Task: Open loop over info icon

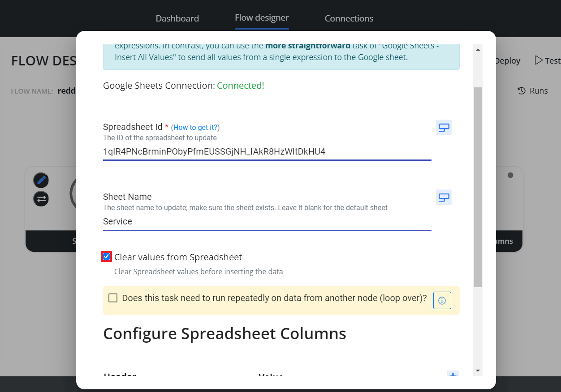Action: tap(442, 300)
